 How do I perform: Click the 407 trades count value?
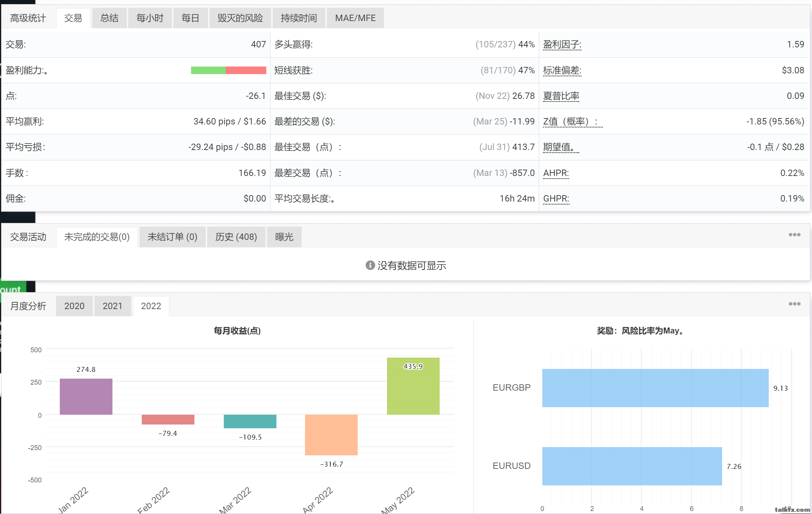[x=258, y=44]
